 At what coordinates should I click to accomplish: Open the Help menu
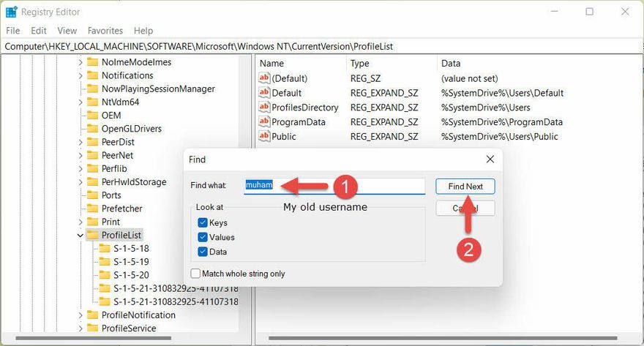click(143, 31)
